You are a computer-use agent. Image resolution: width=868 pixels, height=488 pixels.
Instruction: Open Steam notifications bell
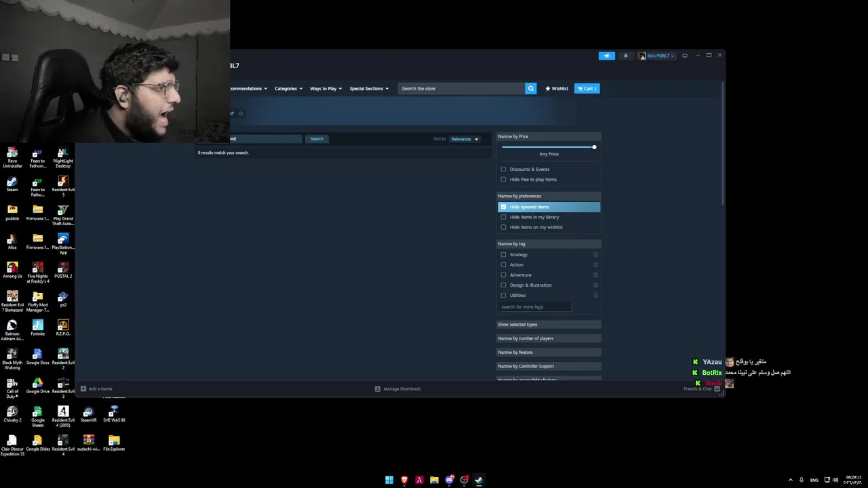coord(625,56)
